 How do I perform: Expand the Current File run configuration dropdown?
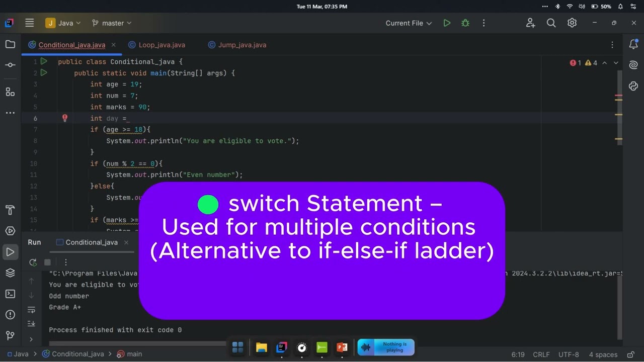coord(409,23)
